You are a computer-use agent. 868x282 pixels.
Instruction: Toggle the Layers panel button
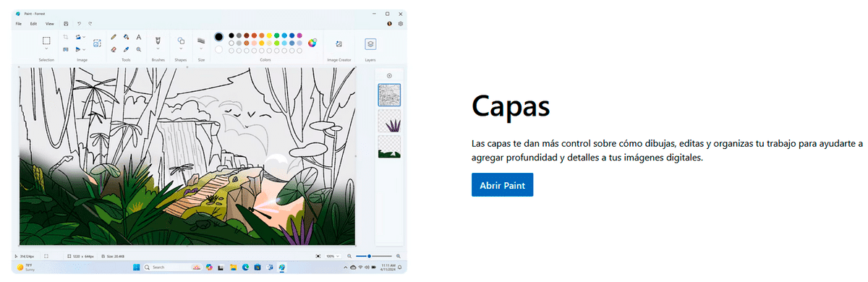pos(370,44)
